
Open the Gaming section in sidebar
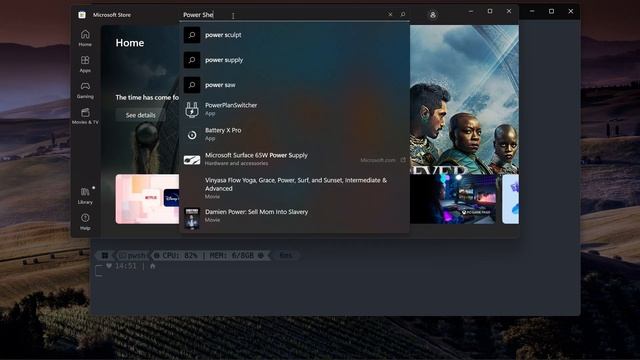85,90
